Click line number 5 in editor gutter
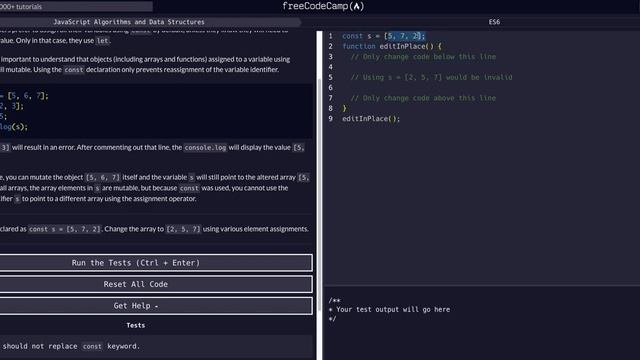This screenshot has height=360, width=640. [x=331, y=78]
